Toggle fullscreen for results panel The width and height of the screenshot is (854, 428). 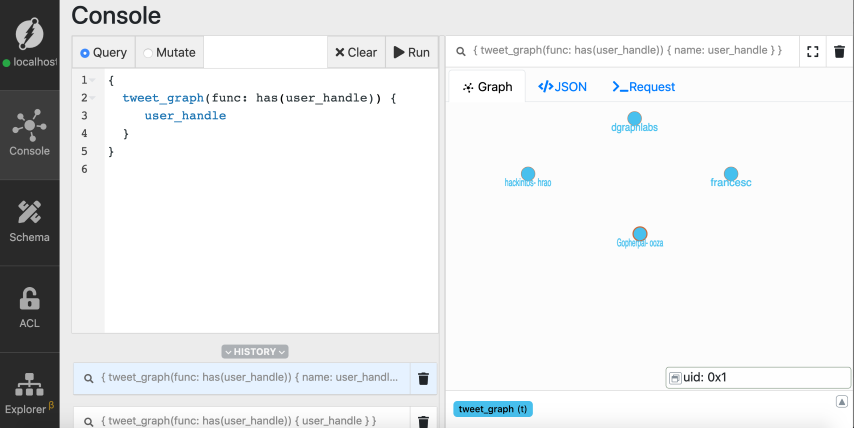click(x=812, y=52)
